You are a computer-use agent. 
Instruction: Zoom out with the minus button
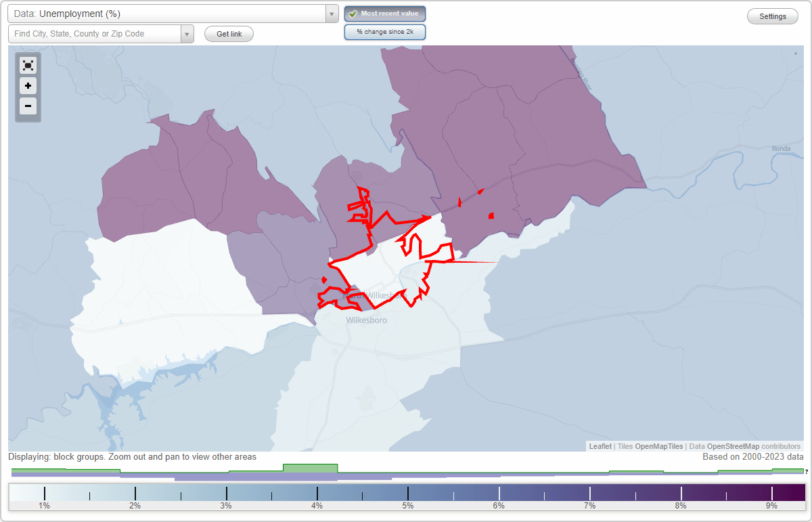(28, 106)
